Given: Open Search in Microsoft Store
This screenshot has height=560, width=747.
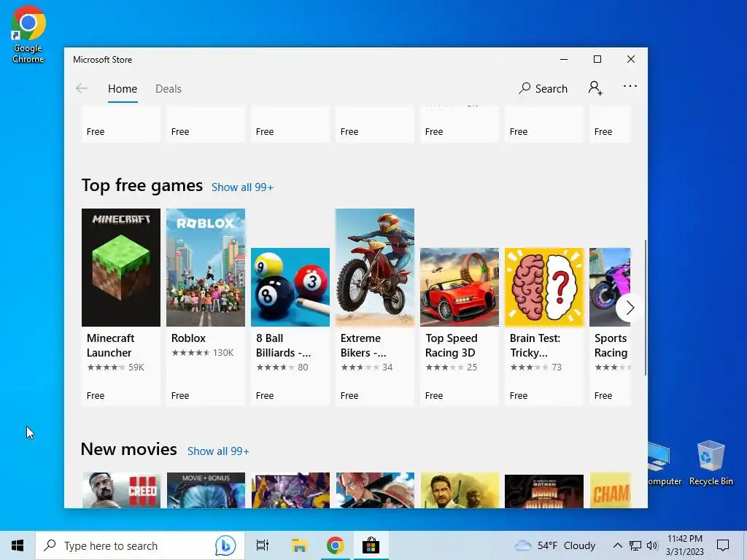Looking at the screenshot, I should click(543, 88).
